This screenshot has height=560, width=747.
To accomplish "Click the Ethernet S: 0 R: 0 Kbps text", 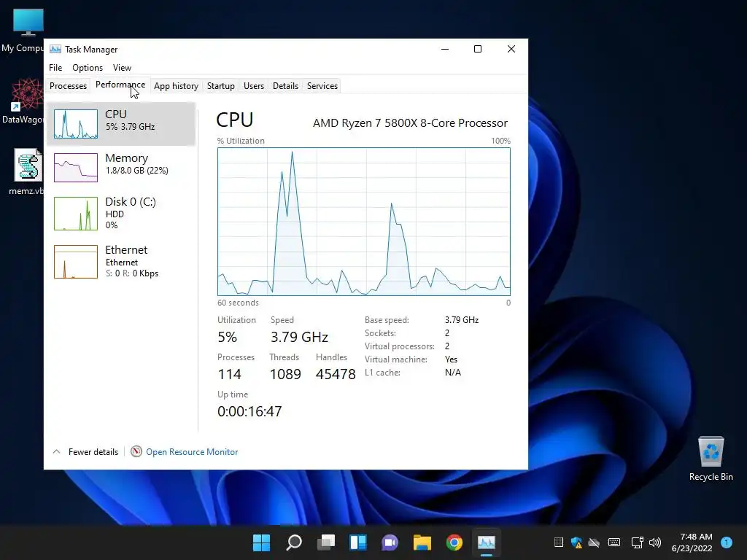I will pos(132,273).
